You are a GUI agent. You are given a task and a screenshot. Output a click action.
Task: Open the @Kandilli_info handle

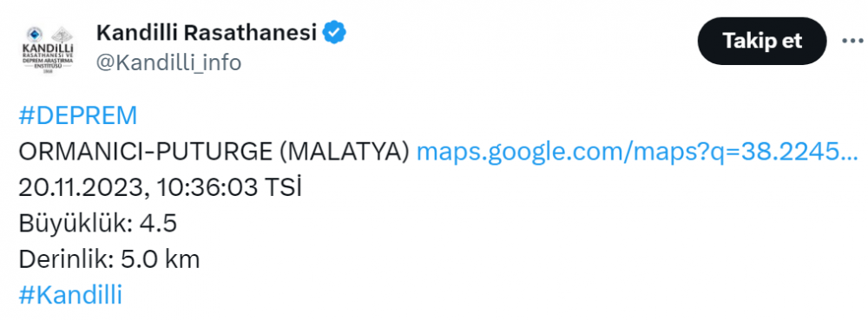click(168, 63)
